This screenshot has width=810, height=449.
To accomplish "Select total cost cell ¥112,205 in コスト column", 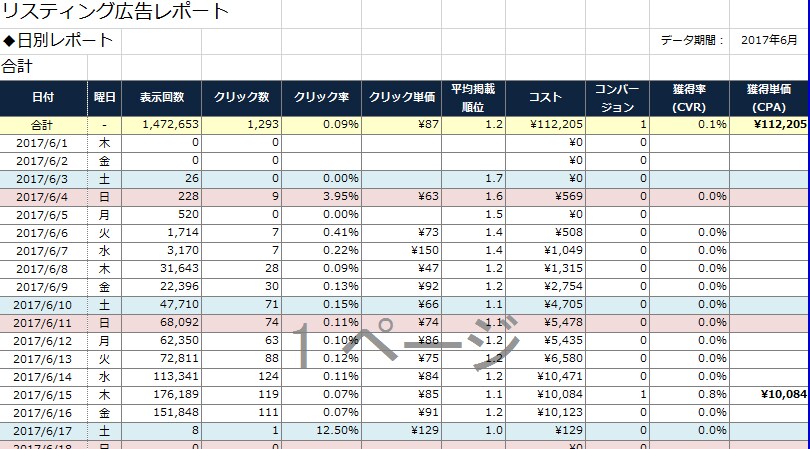I will (545, 125).
